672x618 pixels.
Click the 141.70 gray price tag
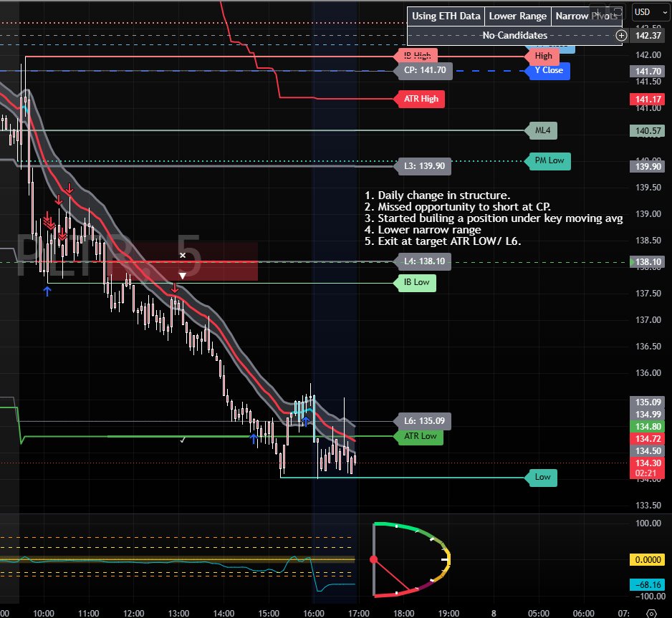[648, 72]
